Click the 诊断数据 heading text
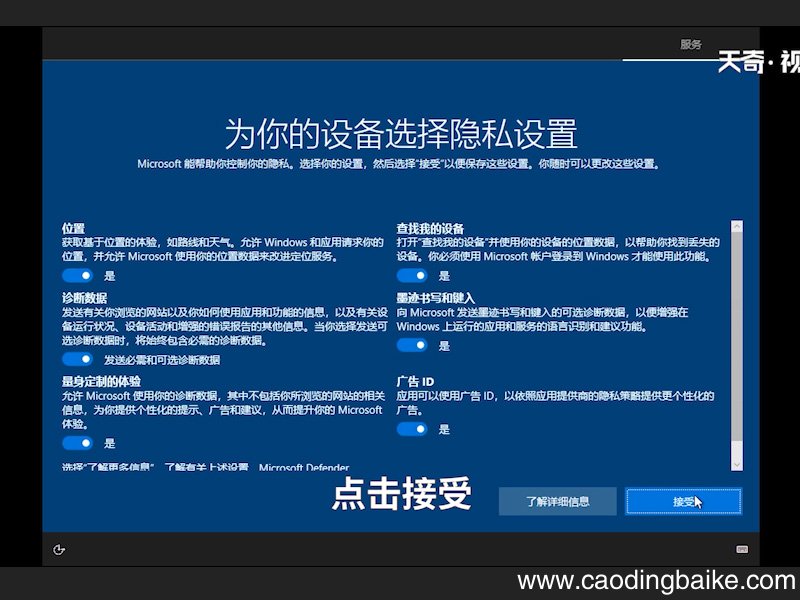This screenshot has height=600, width=800. pos(85,298)
